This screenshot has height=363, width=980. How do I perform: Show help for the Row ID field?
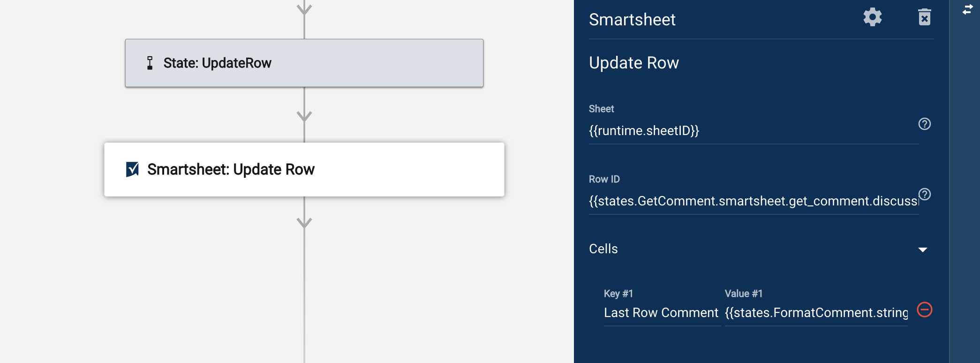pos(924,194)
